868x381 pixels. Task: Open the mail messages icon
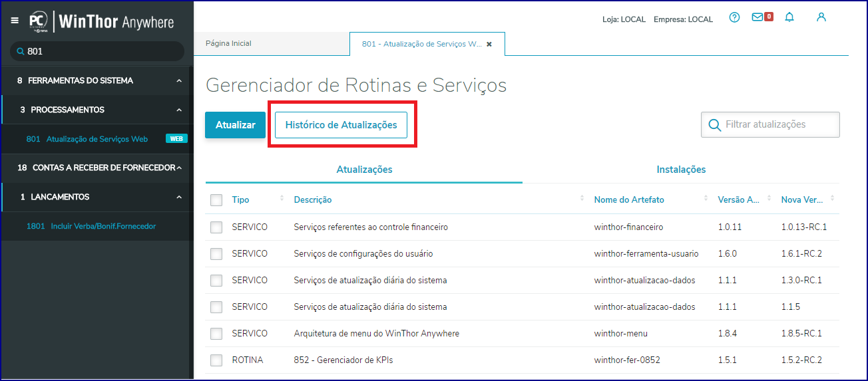(x=758, y=17)
